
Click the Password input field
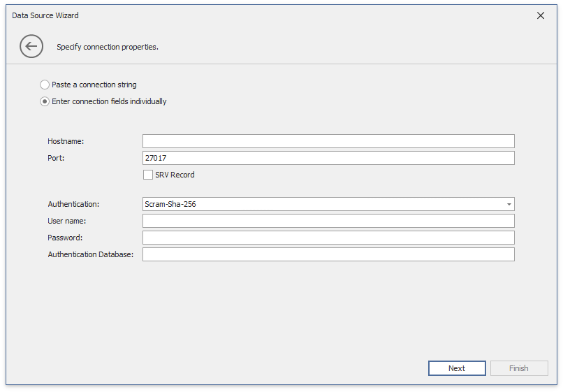coord(328,238)
